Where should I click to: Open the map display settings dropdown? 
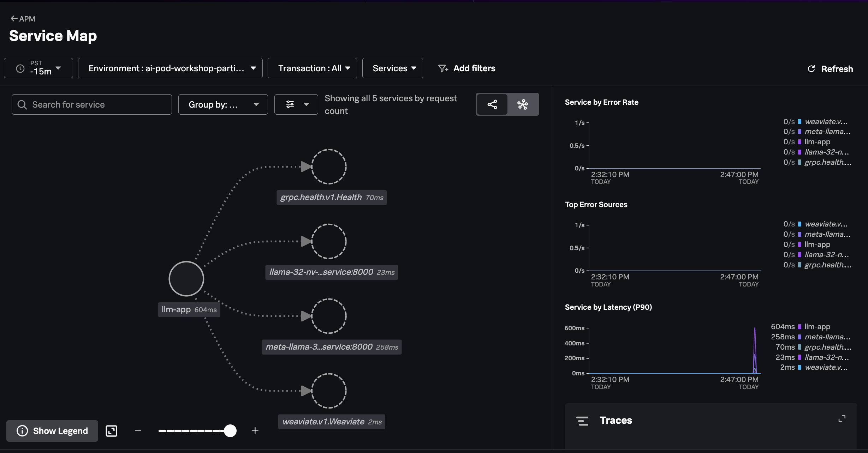296,104
